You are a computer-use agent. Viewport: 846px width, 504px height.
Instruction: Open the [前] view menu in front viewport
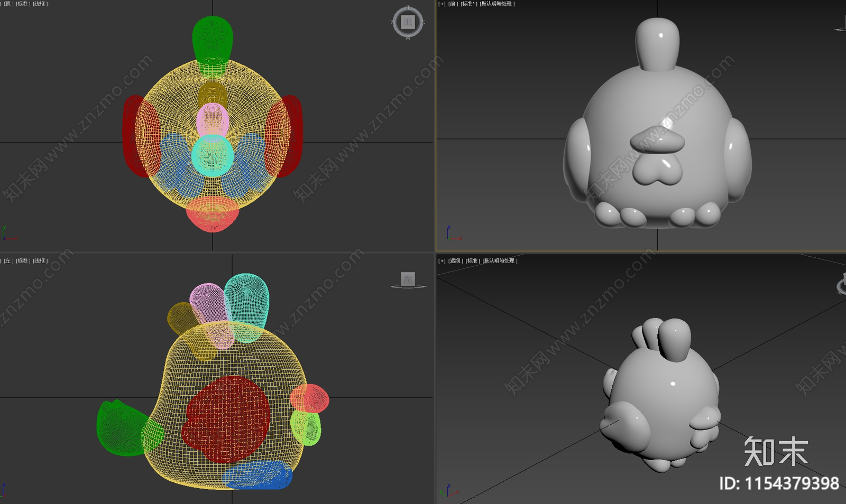[x=453, y=4]
